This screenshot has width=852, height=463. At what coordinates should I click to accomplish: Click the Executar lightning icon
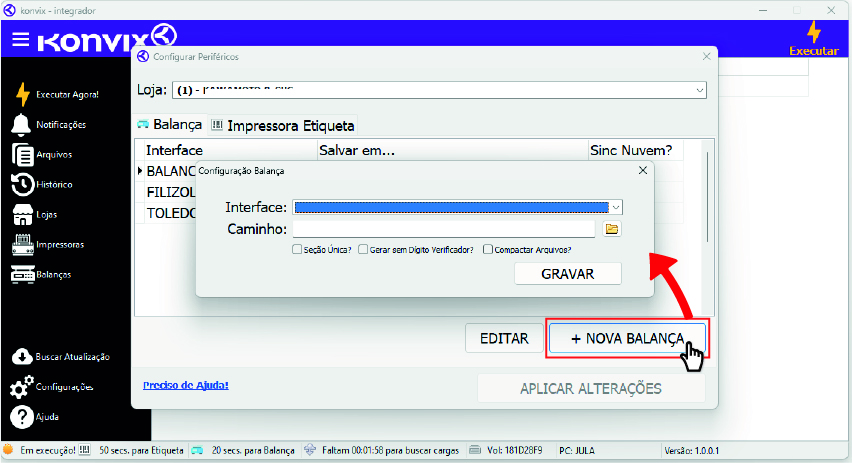click(x=813, y=32)
